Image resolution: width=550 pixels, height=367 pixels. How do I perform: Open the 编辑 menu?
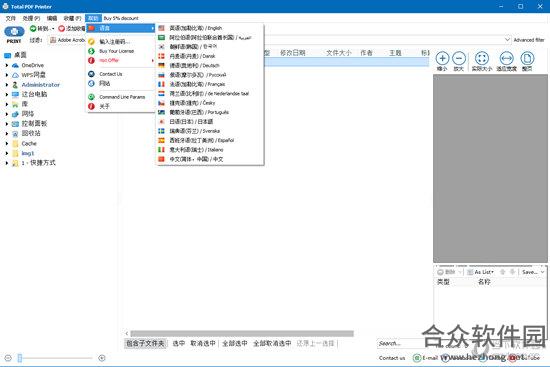coord(52,18)
